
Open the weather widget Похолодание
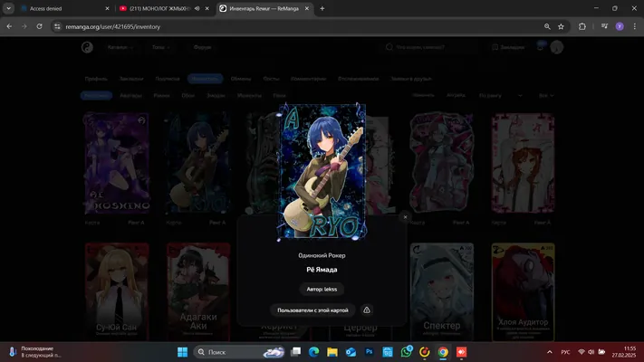[x=35, y=352]
